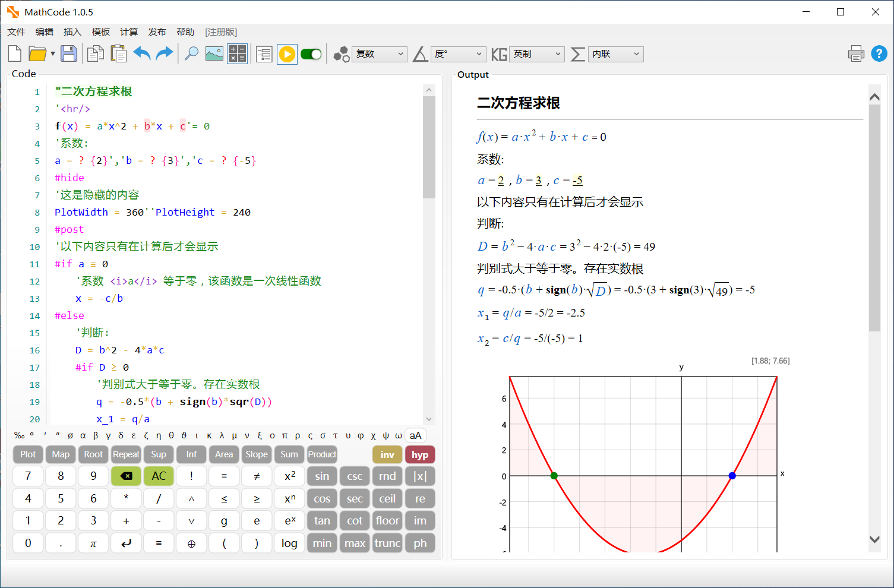Toggle the inv inverse functions key
The height and width of the screenshot is (588, 894).
[387, 454]
